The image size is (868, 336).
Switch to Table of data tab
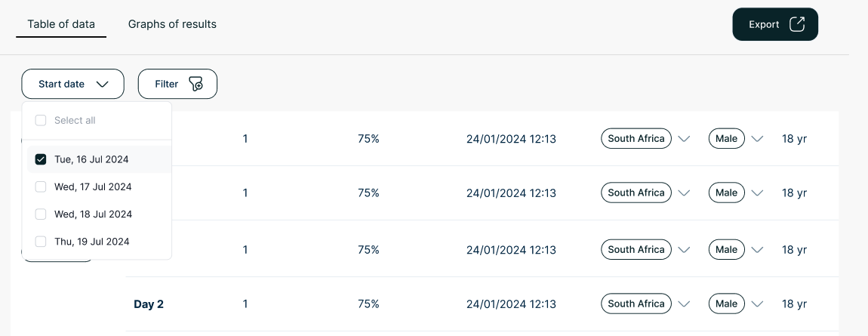point(61,24)
